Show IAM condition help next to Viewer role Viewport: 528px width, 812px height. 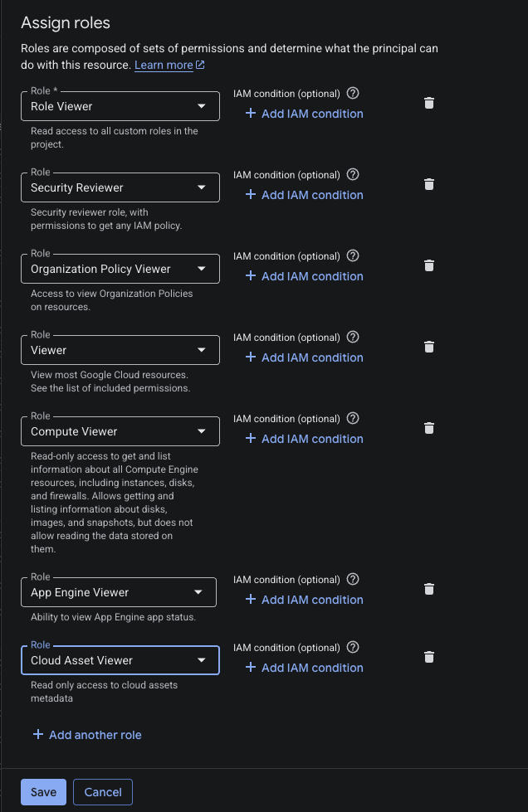pyautogui.click(x=353, y=337)
